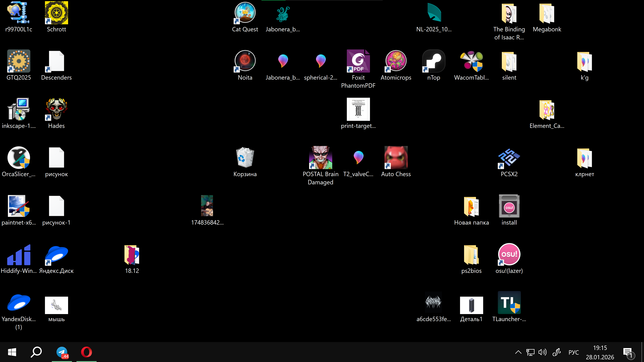
Task: Select the Hades skull icon
Action: coord(56,109)
